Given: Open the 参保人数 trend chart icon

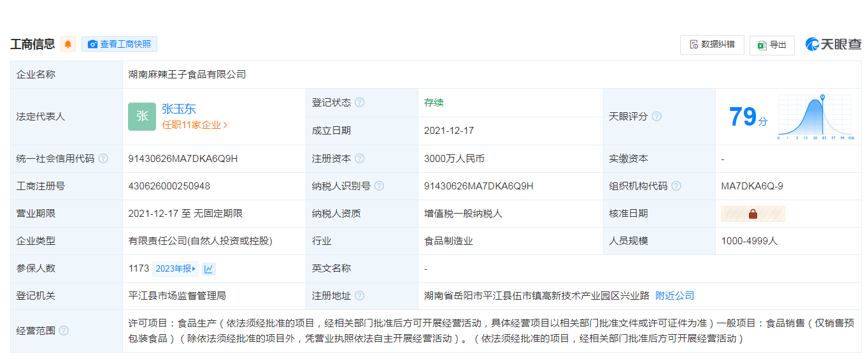Looking at the screenshot, I should (x=209, y=268).
